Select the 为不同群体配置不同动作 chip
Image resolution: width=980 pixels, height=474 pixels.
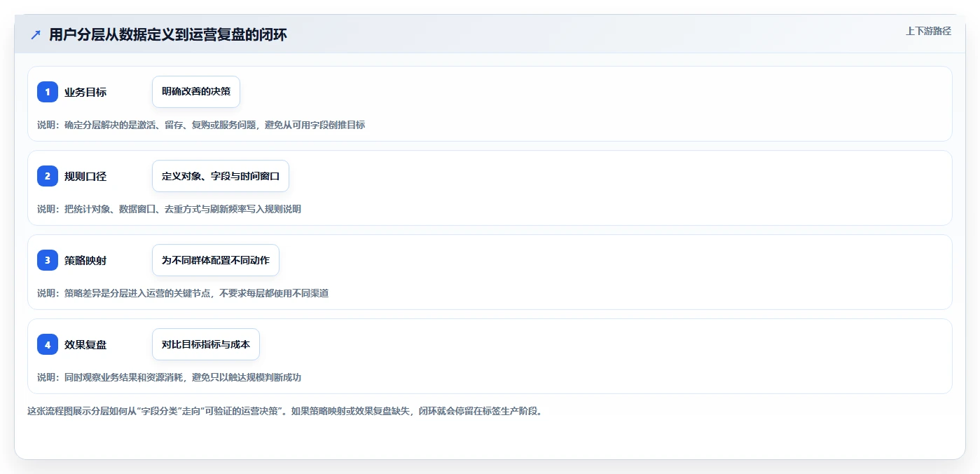[x=216, y=260]
